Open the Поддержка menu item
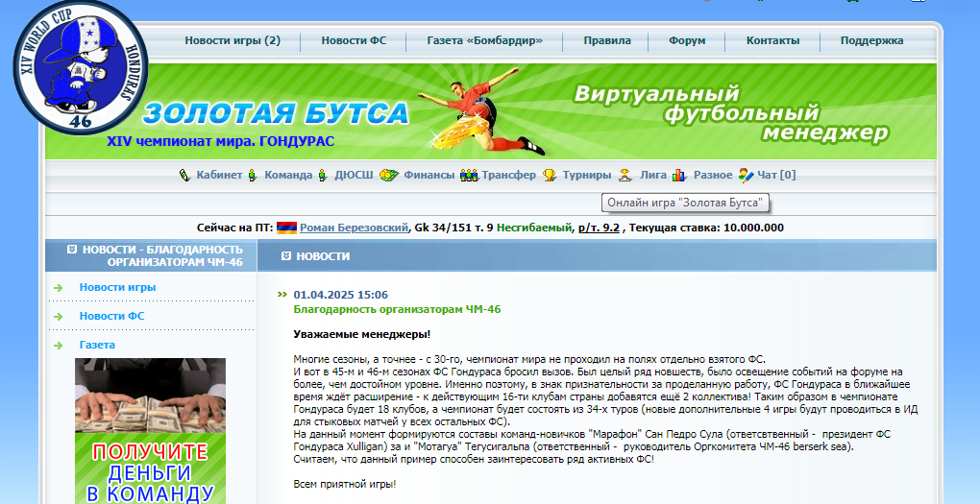The height and width of the screenshot is (504, 980). pos(871,40)
